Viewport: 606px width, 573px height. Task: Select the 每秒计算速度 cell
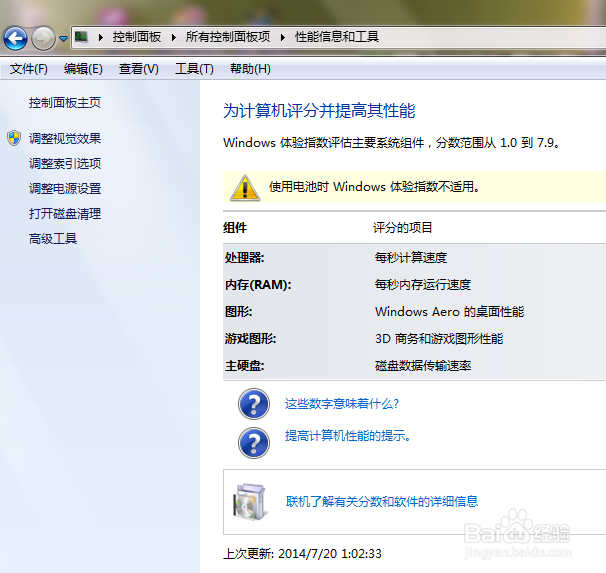pos(411,257)
